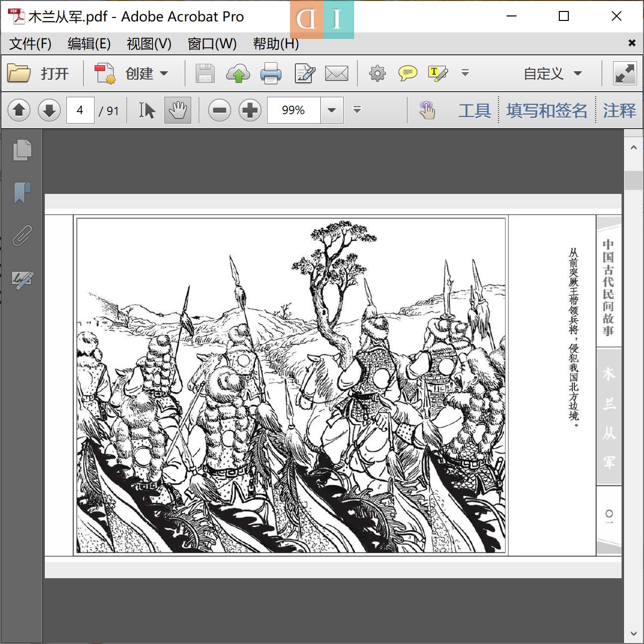This screenshot has width=644, height=644.
Task: Expand the 创建 dropdown arrow
Action: pyautogui.click(x=164, y=73)
